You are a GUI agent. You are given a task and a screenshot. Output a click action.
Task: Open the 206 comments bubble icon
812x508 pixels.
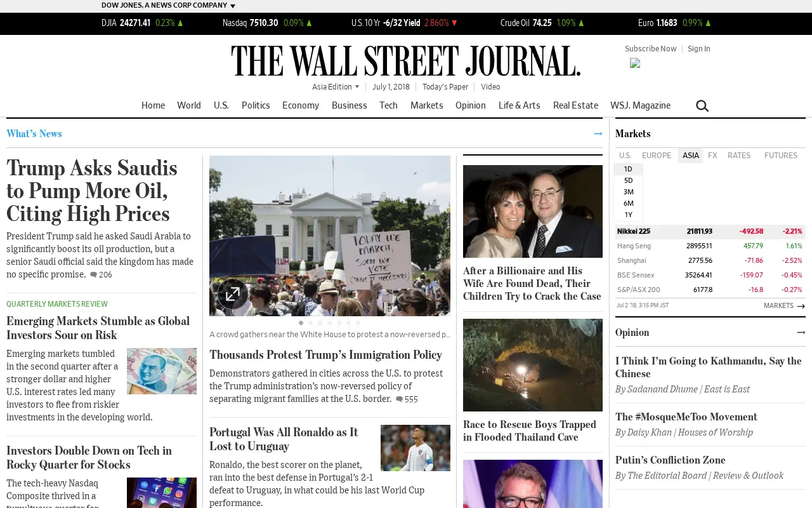coord(93,275)
